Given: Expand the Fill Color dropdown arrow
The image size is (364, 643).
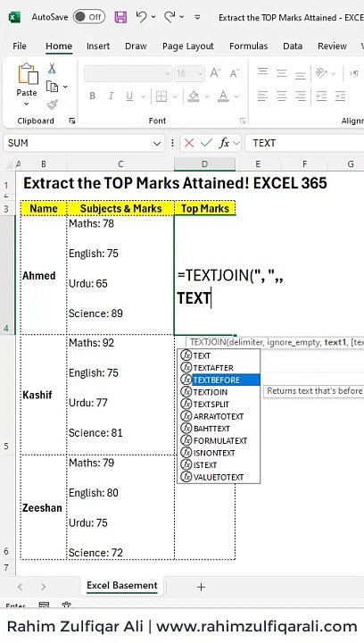Looking at the screenshot, I should click(207, 96).
